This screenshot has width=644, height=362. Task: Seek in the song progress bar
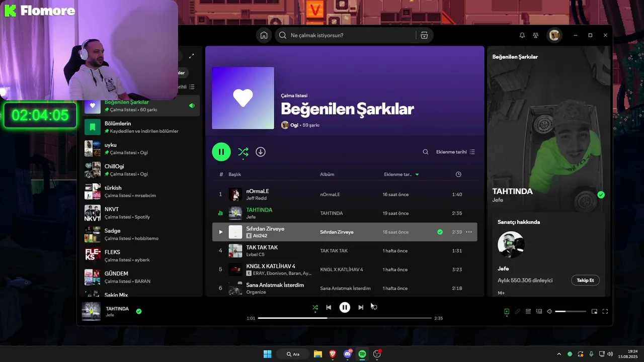(x=345, y=318)
